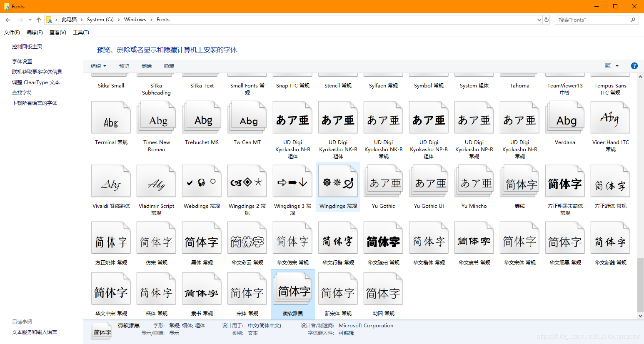Select the 仿宋 常规 font icon
The image size is (644, 344).
(x=156, y=238)
